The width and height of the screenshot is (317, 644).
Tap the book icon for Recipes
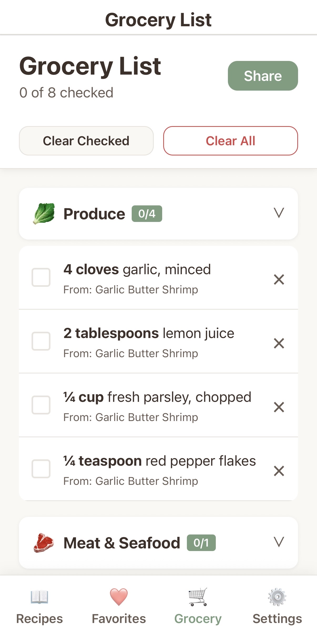click(x=39, y=597)
